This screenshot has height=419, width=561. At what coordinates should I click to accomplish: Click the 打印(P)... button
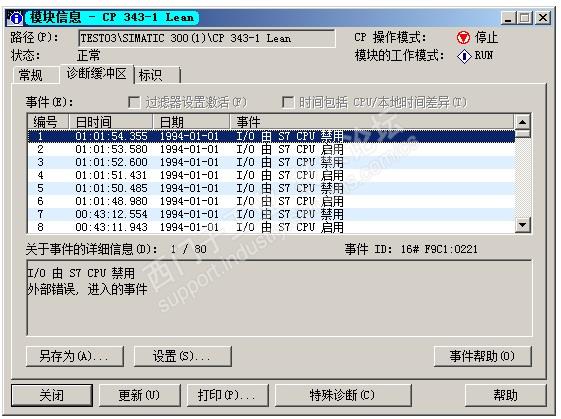coord(227,395)
